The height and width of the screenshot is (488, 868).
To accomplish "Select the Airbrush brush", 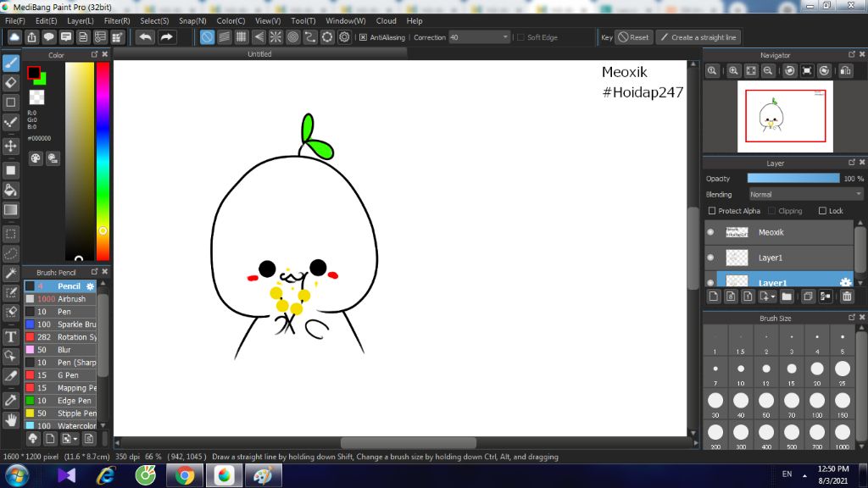I will (60, 299).
